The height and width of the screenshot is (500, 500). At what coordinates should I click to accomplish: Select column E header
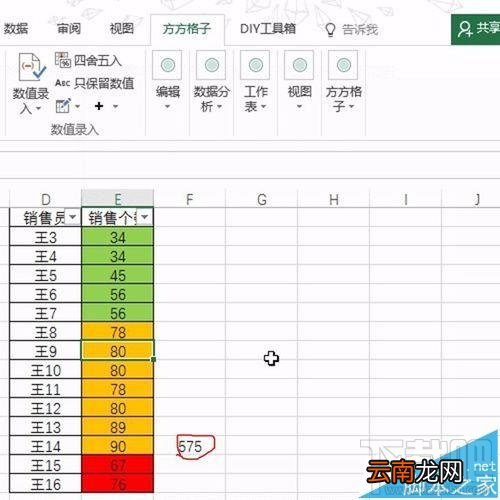[118, 199]
